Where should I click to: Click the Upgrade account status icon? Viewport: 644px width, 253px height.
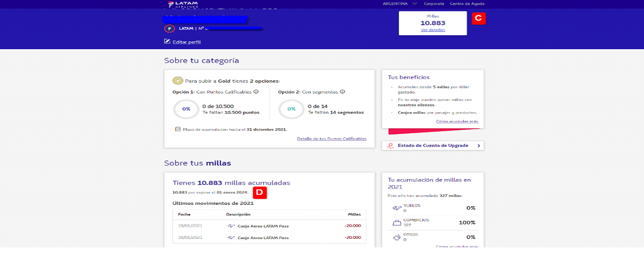(x=391, y=146)
